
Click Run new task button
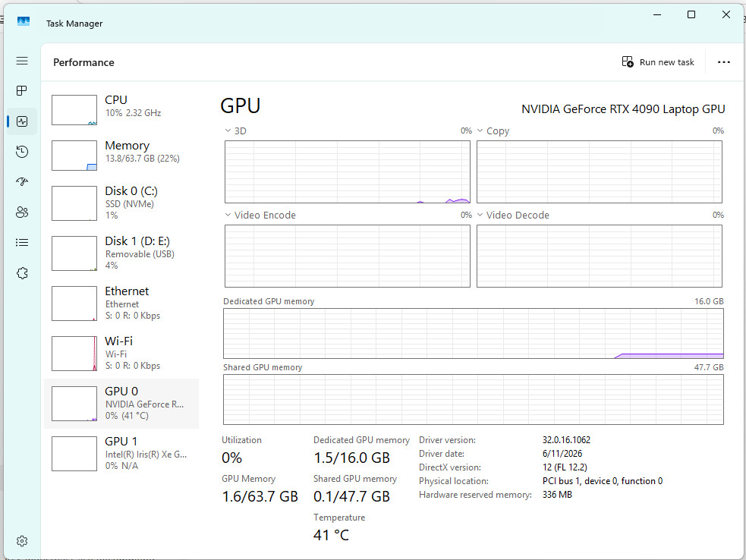click(658, 62)
